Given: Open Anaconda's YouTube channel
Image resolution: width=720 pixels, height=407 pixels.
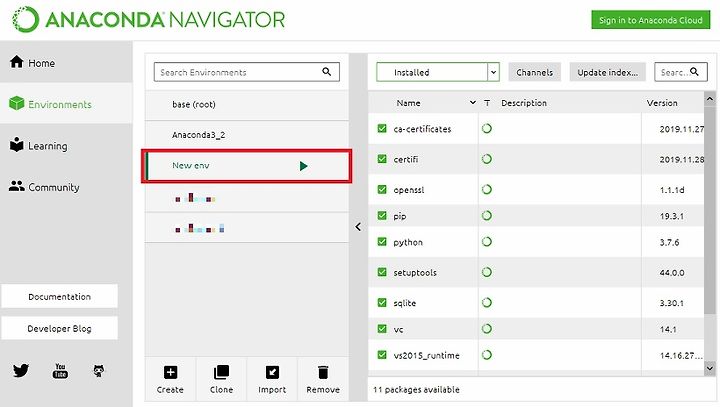Looking at the screenshot, I should click(x=60, y=370).
